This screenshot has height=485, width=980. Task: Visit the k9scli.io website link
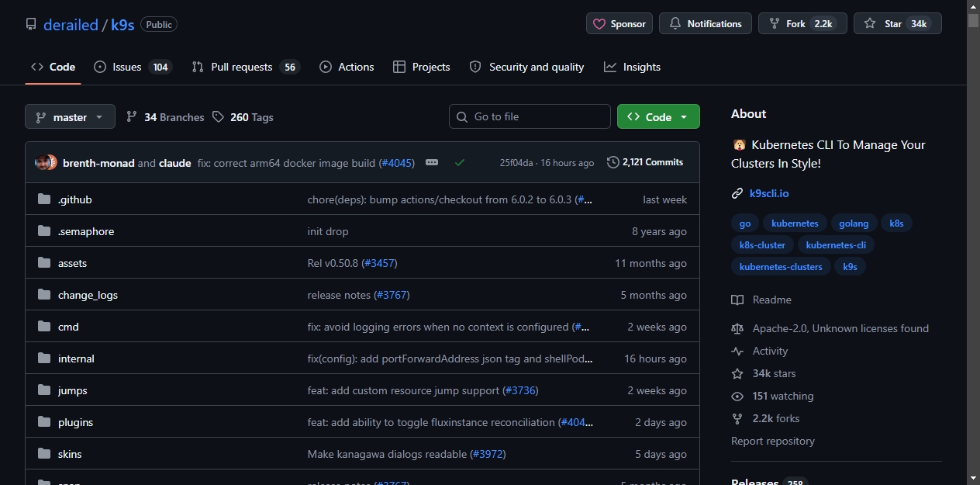tap(769, 193)
